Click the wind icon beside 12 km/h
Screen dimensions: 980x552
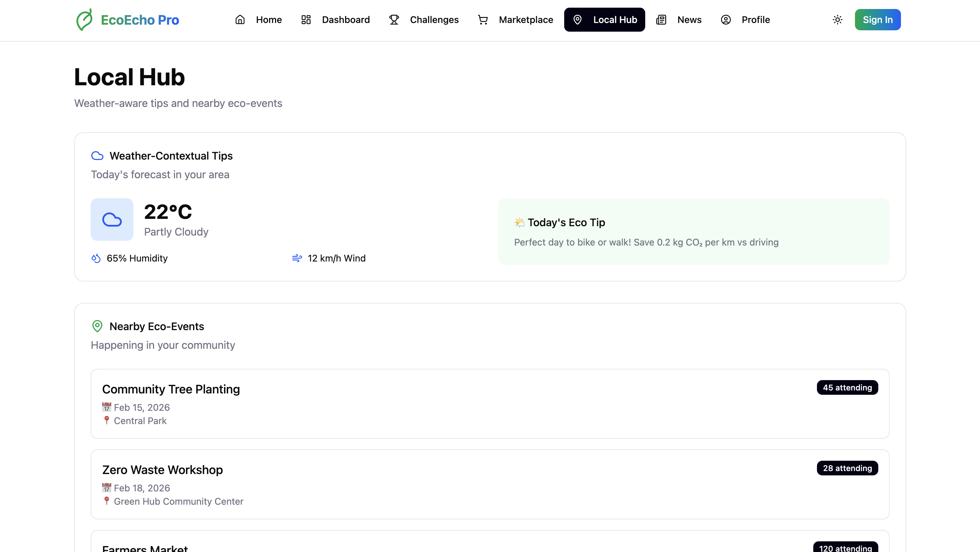[297, 259]
